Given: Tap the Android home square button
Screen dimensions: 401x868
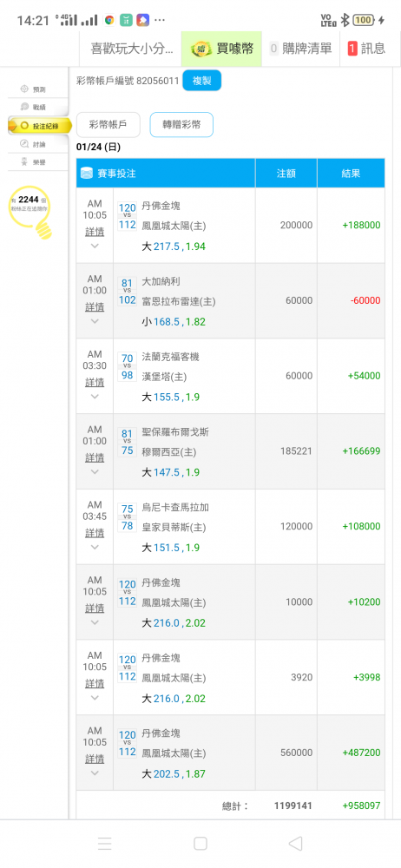Looking at the screenshot, I should tap(200, 843).
